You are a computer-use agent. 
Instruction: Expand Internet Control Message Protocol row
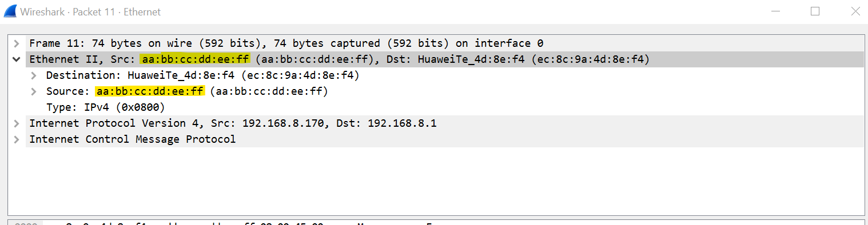click(x=17, y=139)
